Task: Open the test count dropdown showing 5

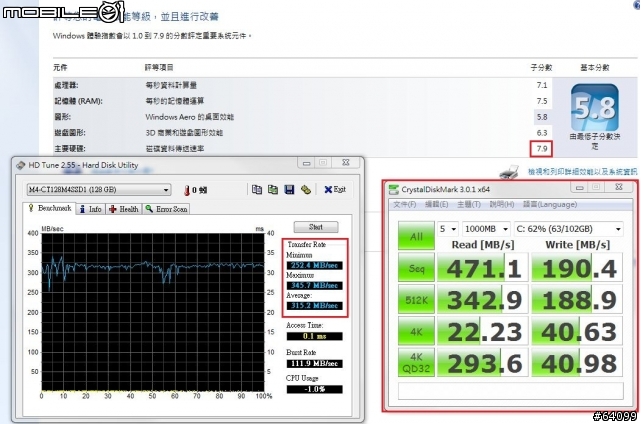Action: click(x=448, y=229)
